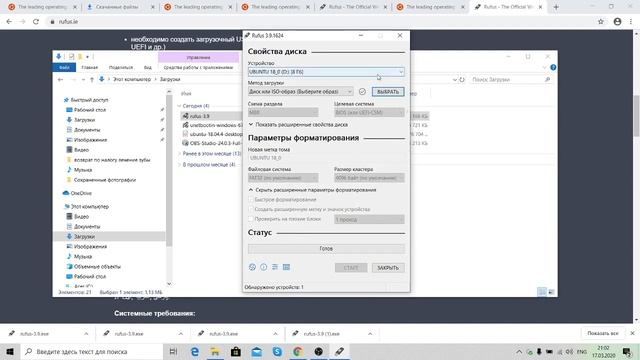Image resolution: width=640 pixels, height=360 pixels.
Task: Switch Explorer to large icons view
Action: pyautogui.click(x=551, y=292)
